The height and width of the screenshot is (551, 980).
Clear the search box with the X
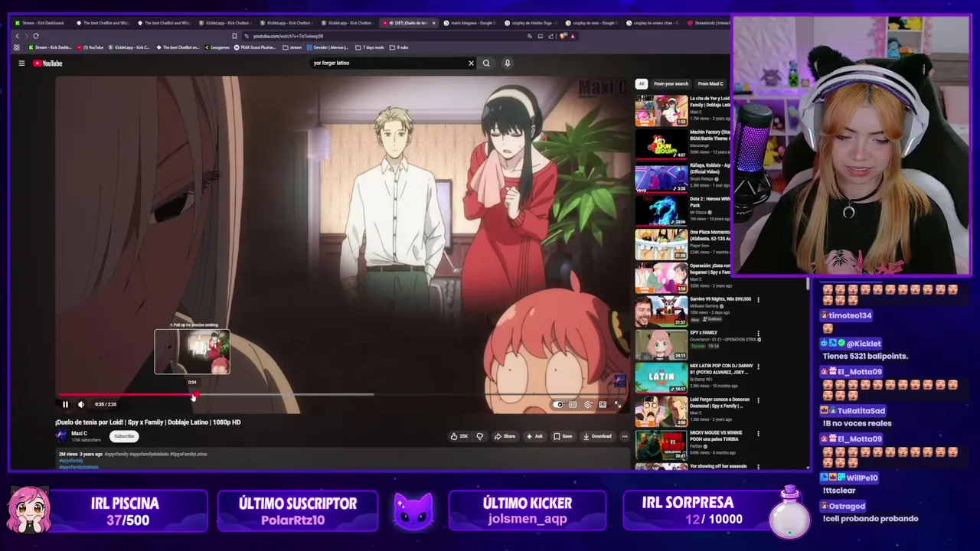pyautogui.click(x=471, y=64)
